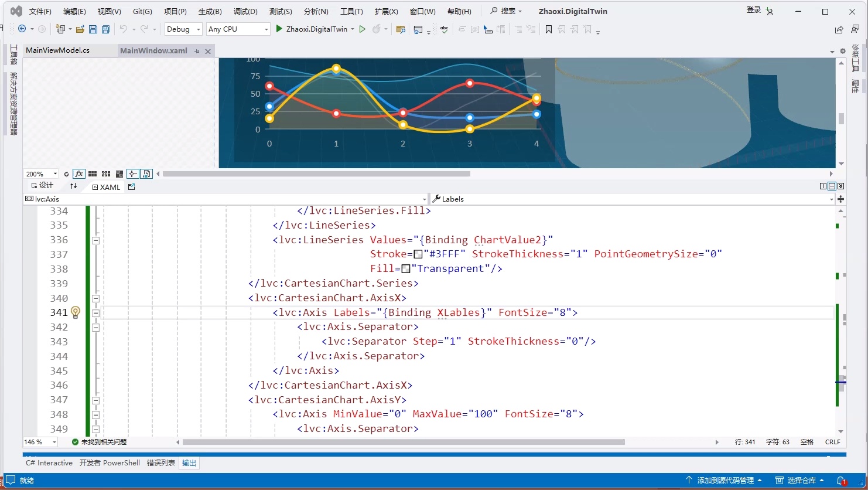Pop out XAML editor to new window
This screenshot has height=490, width=868.
[131, 187]
